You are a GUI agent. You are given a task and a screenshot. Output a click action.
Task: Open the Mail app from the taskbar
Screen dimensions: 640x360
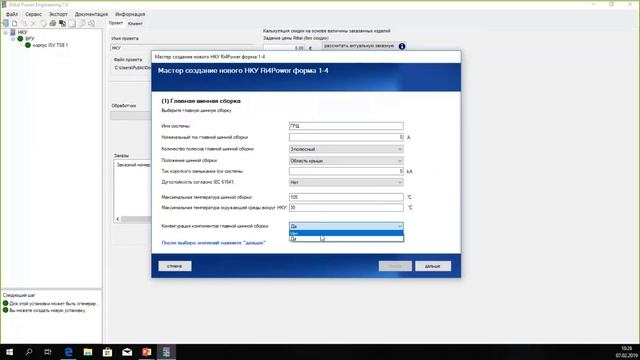point(127,352)
